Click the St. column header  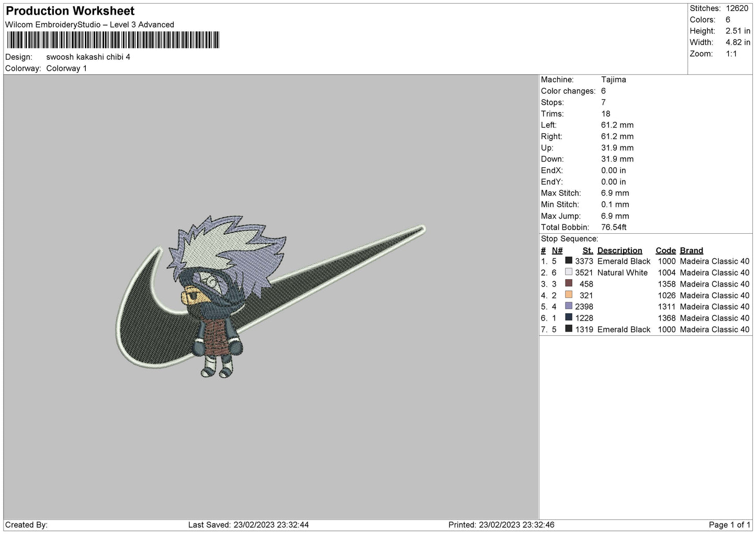588,251
